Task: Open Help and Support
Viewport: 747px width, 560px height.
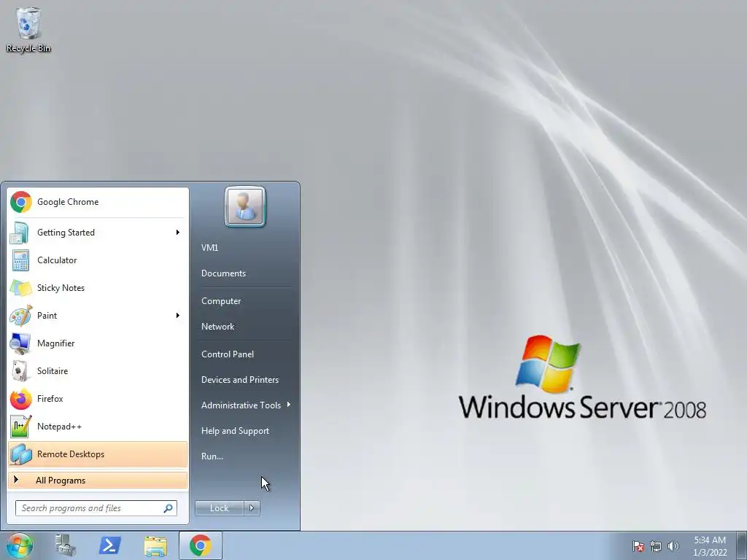Action: tap(236, 431)
